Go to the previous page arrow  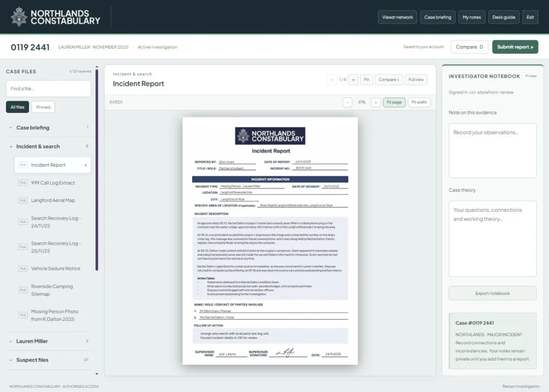coord(332,80)
